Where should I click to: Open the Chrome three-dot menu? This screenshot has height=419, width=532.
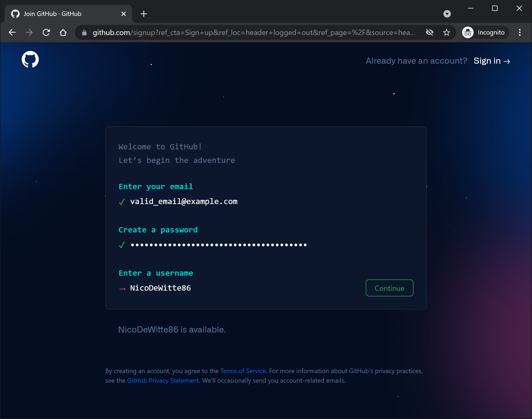click(x=520, y=32)
